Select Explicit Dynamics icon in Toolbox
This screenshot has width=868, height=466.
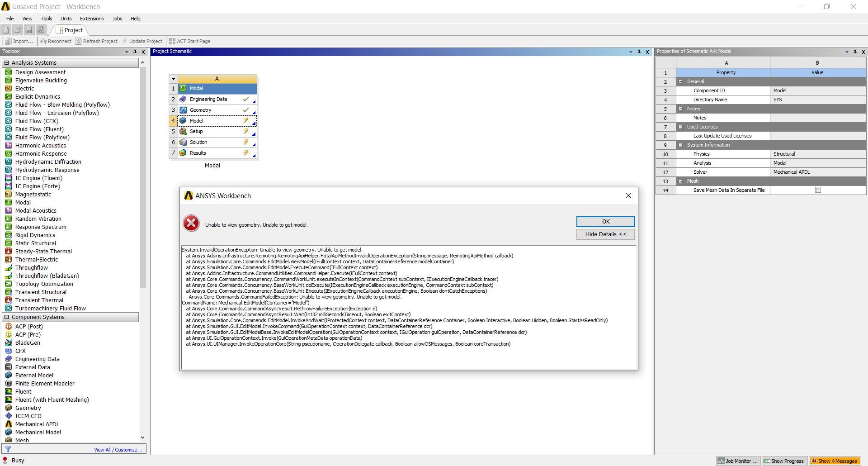click(x=8, y=96)
